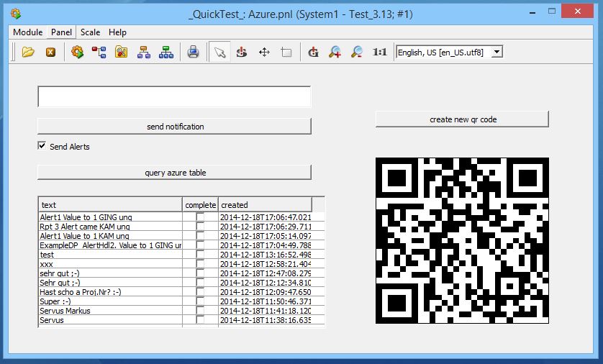Click timestamp 2014-12-18T13:16:52.498

pyautogui.click(x=266, y=255)
